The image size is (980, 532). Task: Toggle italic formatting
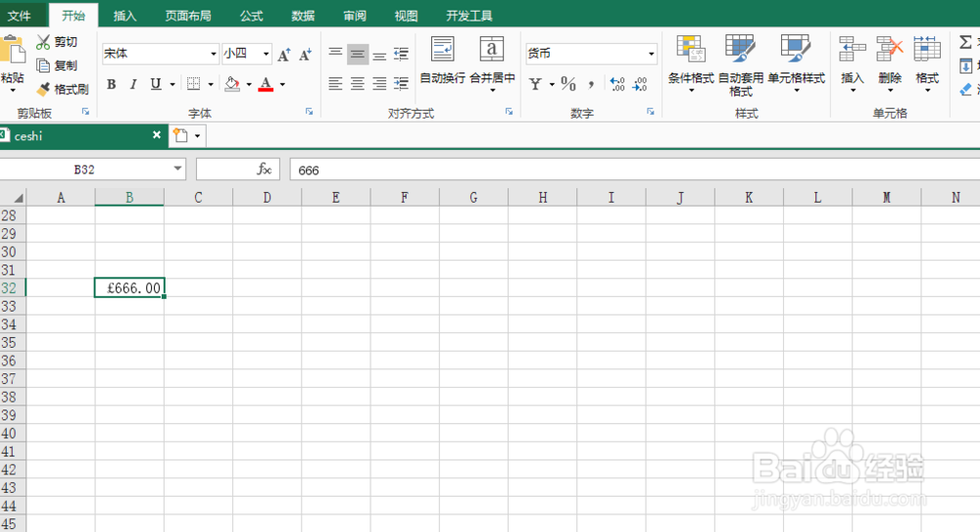click(x=133, y=84)
